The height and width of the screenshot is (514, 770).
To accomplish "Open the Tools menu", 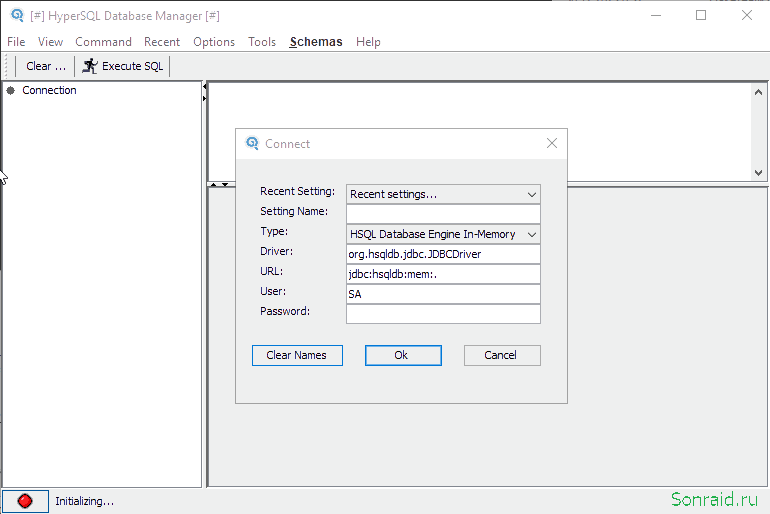I will tap(262, 42).
